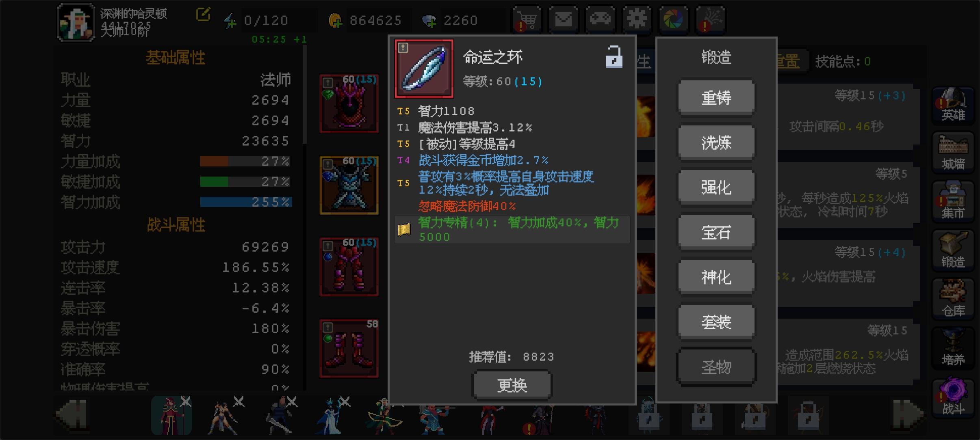Screen dimensions: 980x440
Task: Select 洗炼 in forging menu
Action: point(716,142)
